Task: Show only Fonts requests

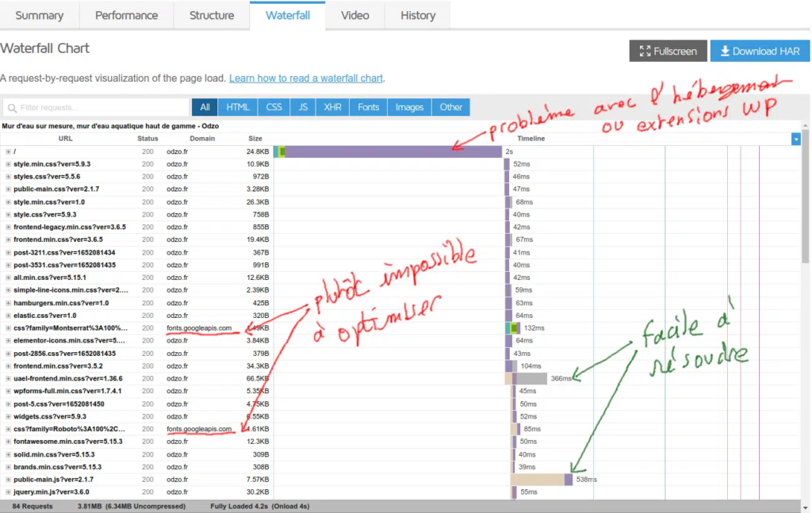Action: [367, 106]
